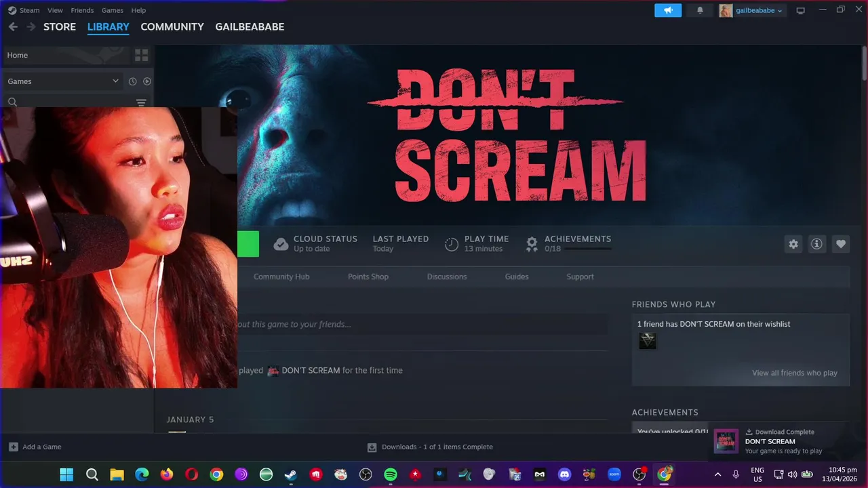This screenshot has width=868, height=488.
Task: Open Opera browser from taskbar
Action: pyautogui.click(x=191, y=474)
